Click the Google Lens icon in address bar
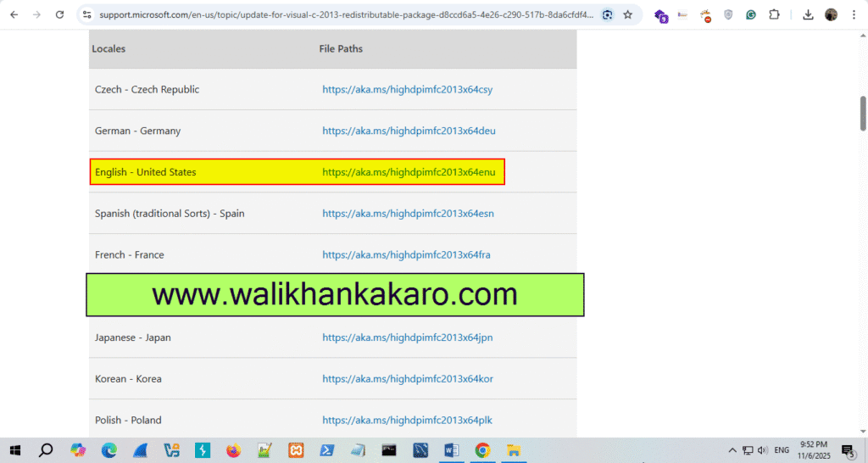 pyautogui.click(x=607, y=14)
